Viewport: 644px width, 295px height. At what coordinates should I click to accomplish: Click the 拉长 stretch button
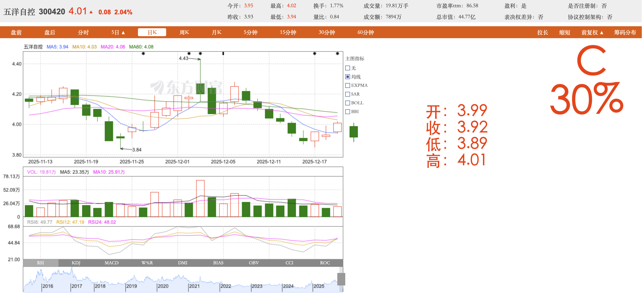[x=542, y=32]
